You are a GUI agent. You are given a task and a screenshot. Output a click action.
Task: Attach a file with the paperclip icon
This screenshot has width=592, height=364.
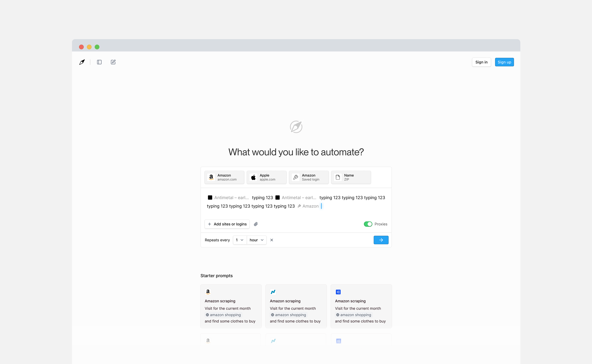(x=256, y=224)
